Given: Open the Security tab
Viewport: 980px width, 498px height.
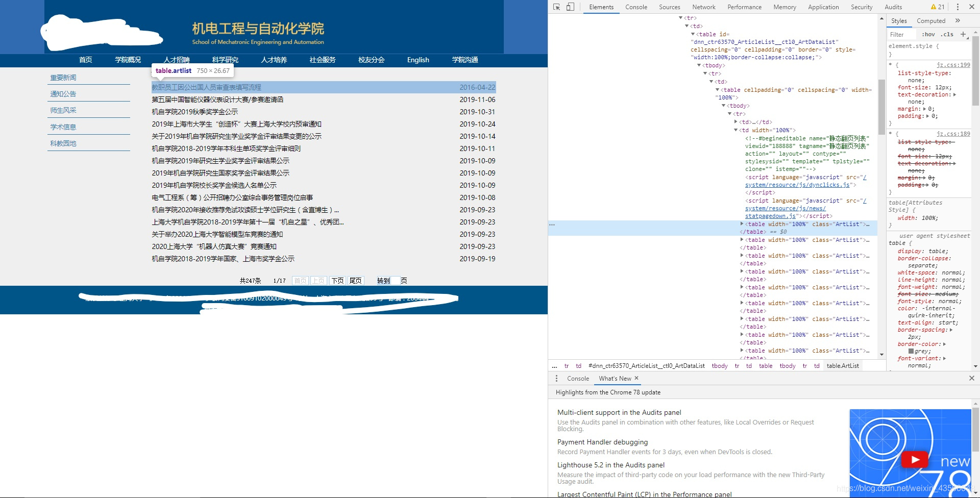Looking at the screenshot, I should [862, 7].
